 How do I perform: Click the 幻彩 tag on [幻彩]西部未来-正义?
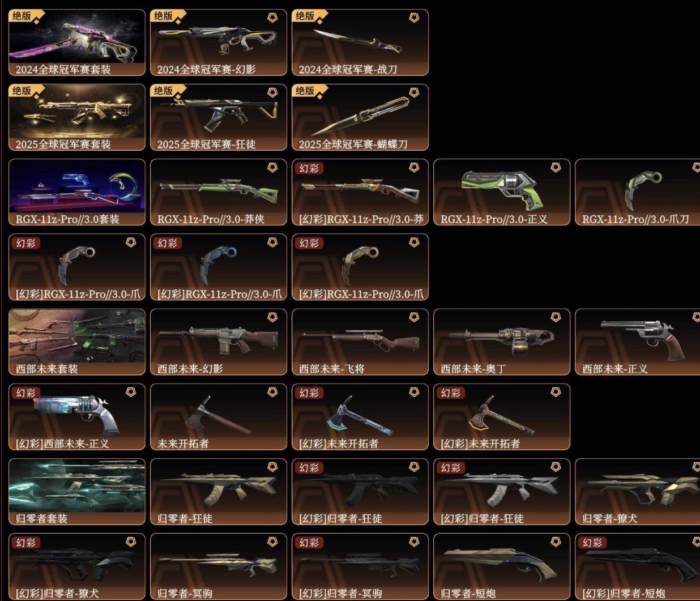point(25,393)
